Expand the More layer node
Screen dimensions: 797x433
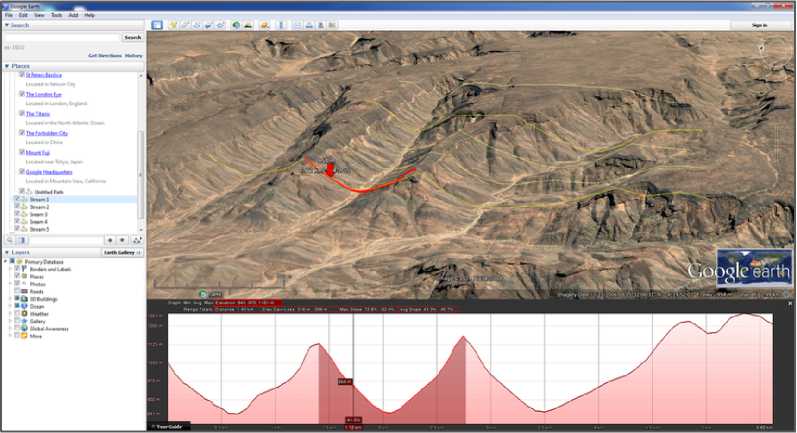[11, 336]
